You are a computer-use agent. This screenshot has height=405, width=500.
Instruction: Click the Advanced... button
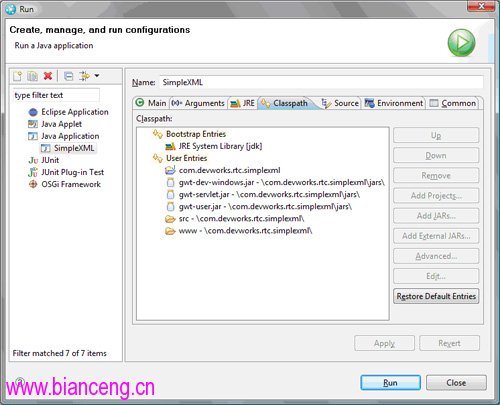[x=436, y=256]
